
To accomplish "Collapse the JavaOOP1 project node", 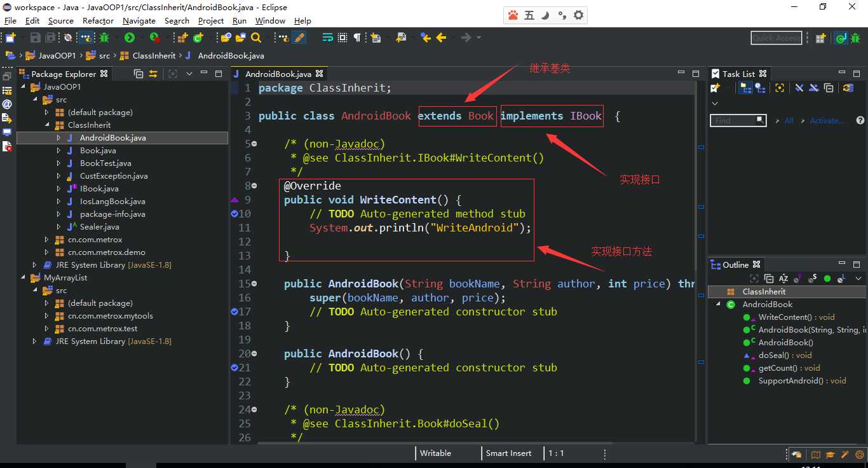I will 24,87.
